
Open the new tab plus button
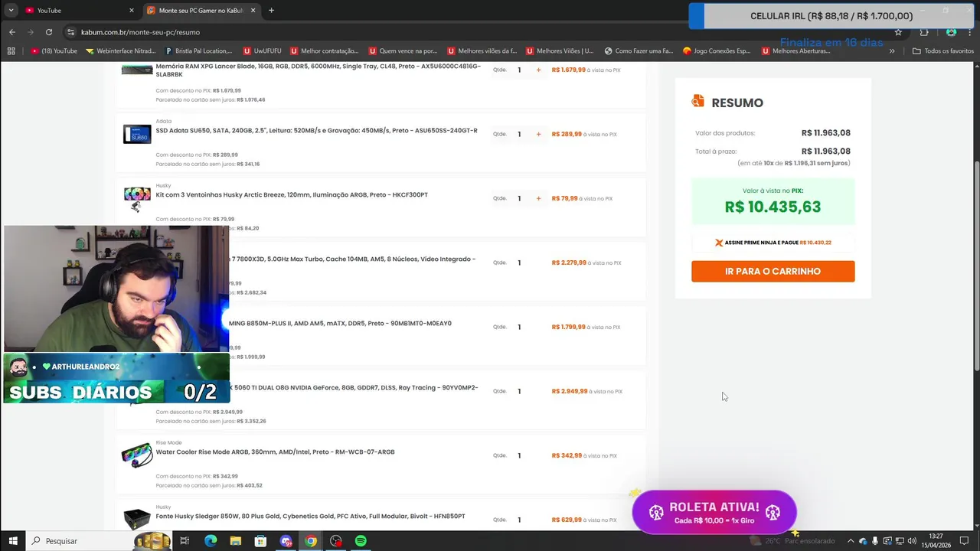pyautogui.click(x=271, y=11)
